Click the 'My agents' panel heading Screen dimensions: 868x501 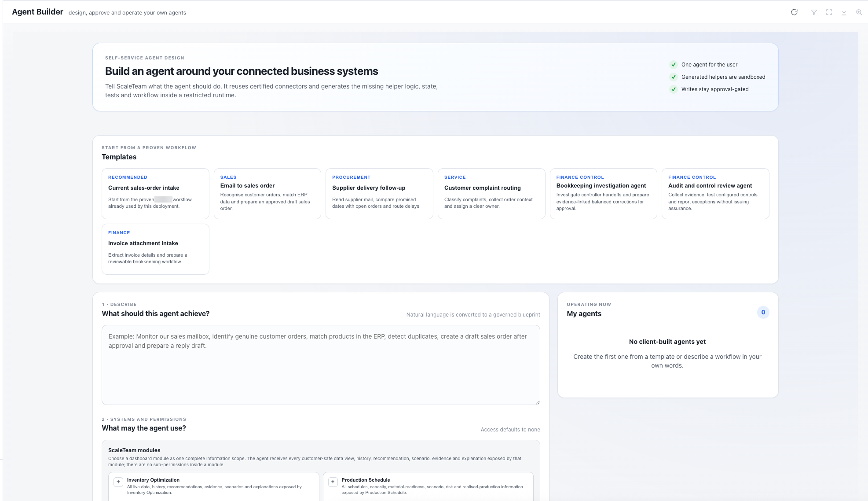click(x=584, y=314)
